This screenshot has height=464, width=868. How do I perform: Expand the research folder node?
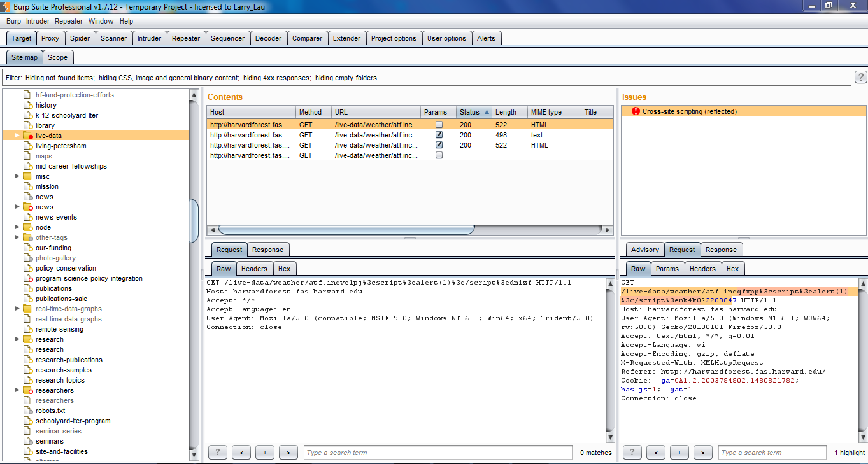tap(17, 339)
